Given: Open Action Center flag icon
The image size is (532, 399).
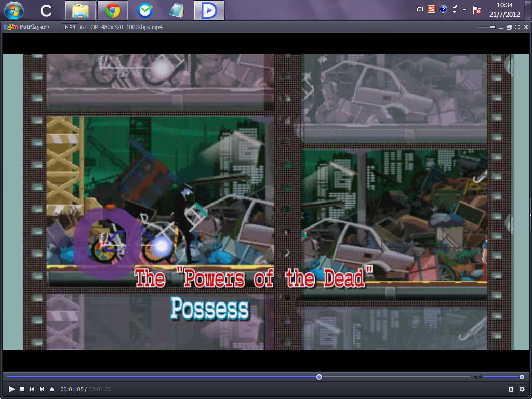Looking at the screenshot, I should [x=477, y=10].
